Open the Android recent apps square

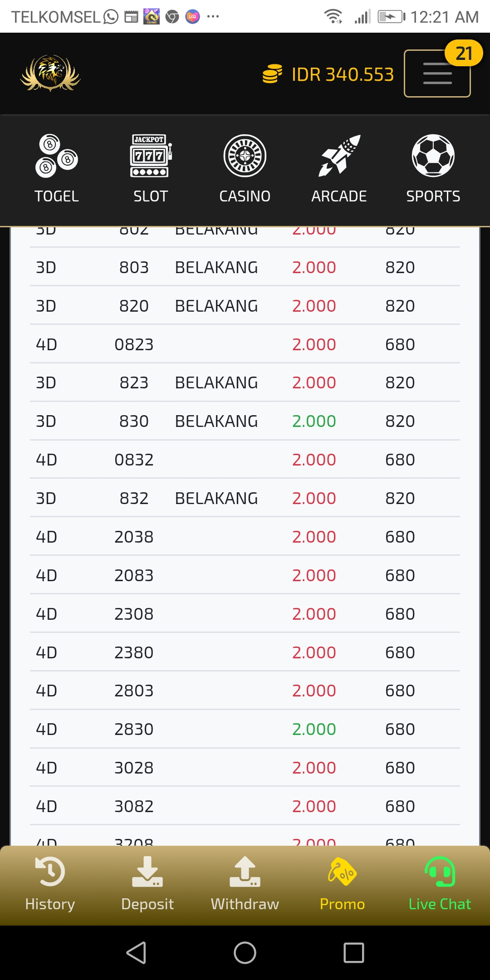click(354, 952)
